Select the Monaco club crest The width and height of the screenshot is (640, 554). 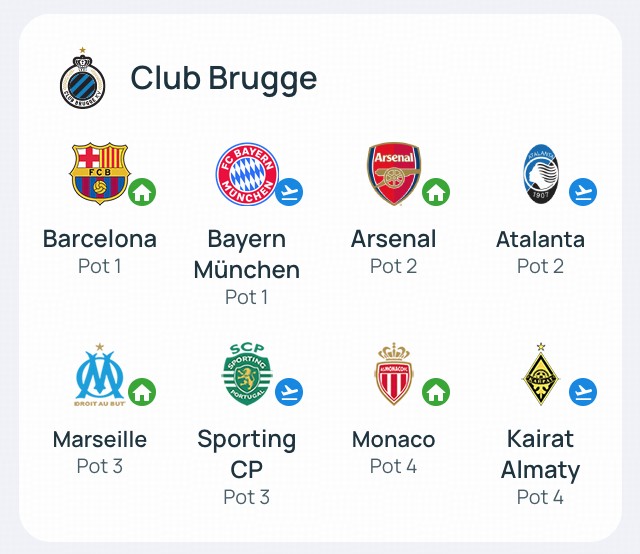(393, 374)
